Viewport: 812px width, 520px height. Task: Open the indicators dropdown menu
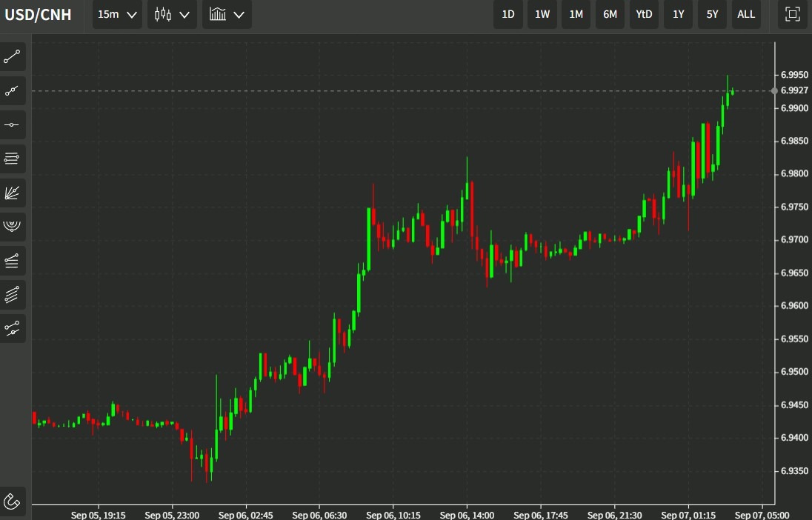[x=227, y=14]
